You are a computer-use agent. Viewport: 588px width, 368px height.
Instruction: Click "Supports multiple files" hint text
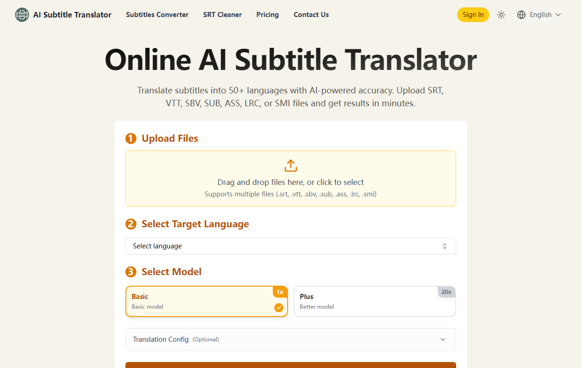[x=291, y=194]
